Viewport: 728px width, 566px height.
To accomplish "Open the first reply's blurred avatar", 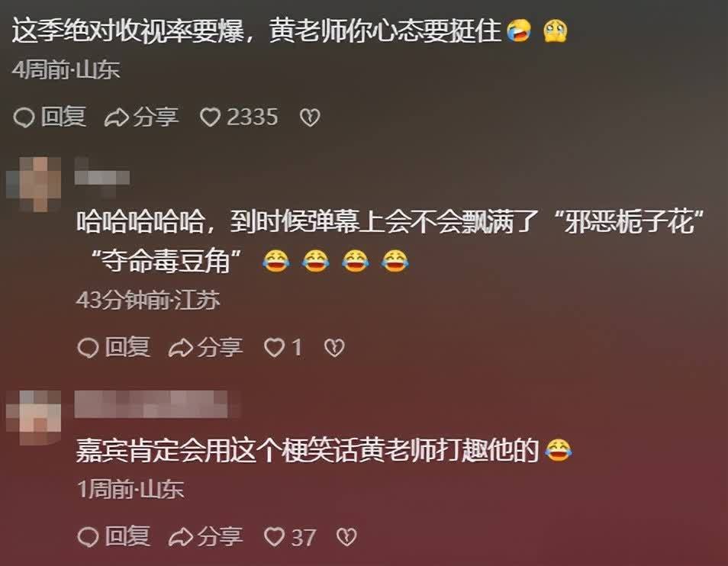I will click(x=34, y=184).
